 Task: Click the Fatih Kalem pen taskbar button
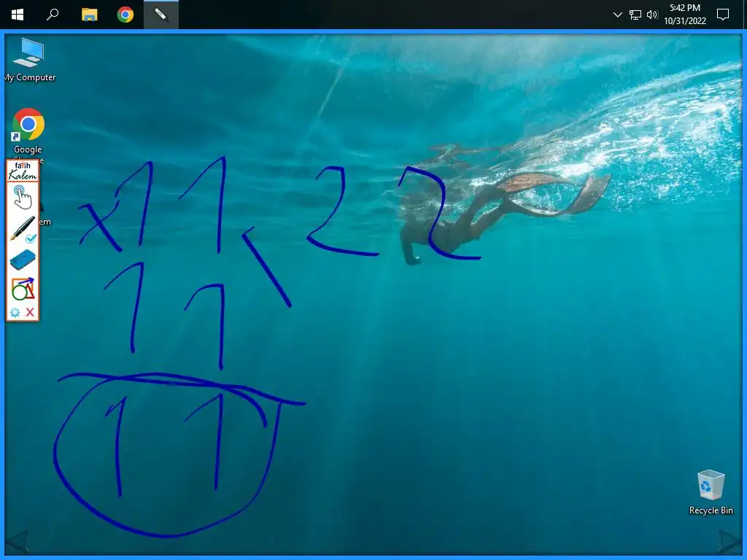(161, 15)
